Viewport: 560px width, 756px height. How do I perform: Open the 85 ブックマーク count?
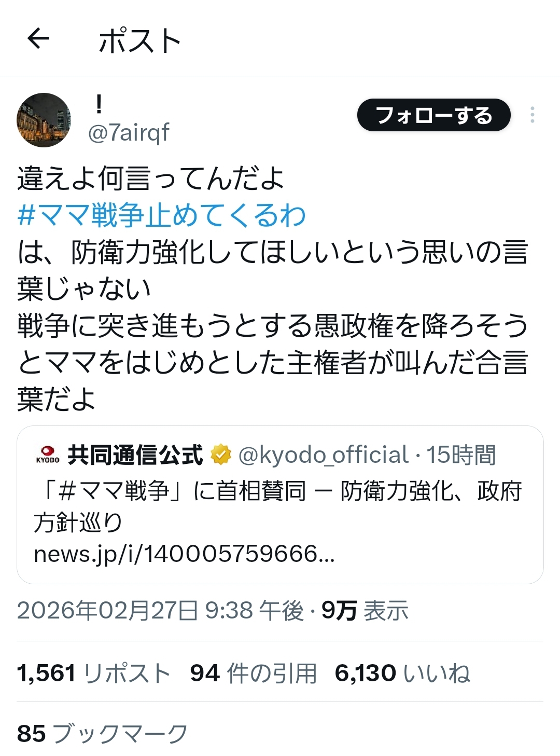pos(103,734)
